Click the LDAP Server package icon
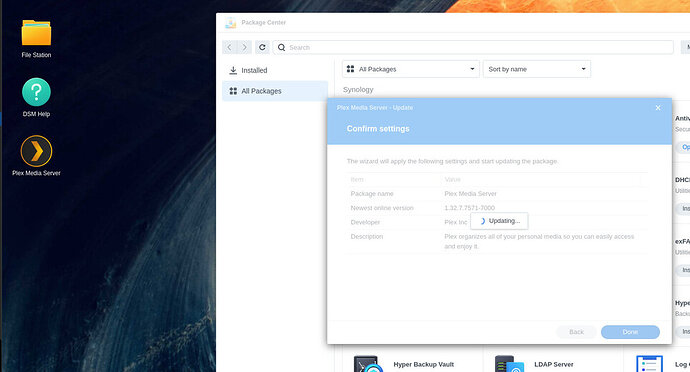This screenshot has height=372, width=690. 509,364
